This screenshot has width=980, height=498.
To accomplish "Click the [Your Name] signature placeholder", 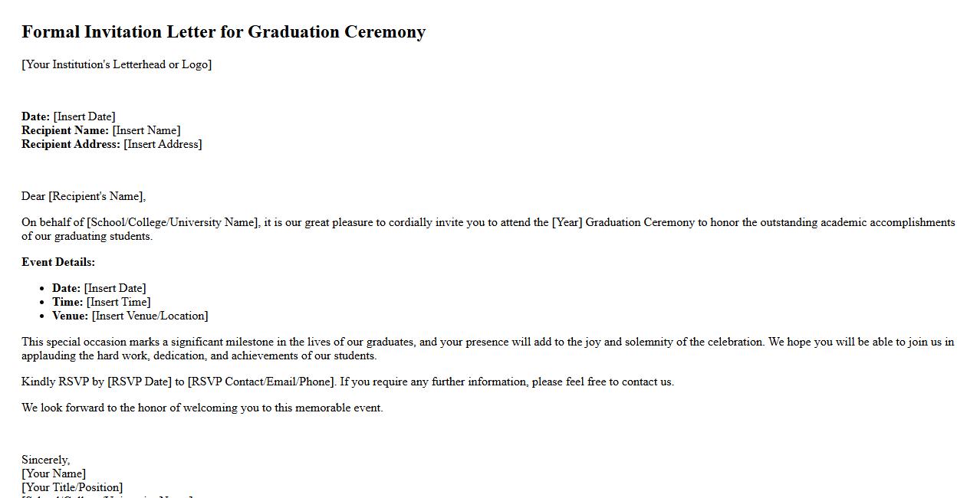I will pyautogui.click(x=54, y=473).
